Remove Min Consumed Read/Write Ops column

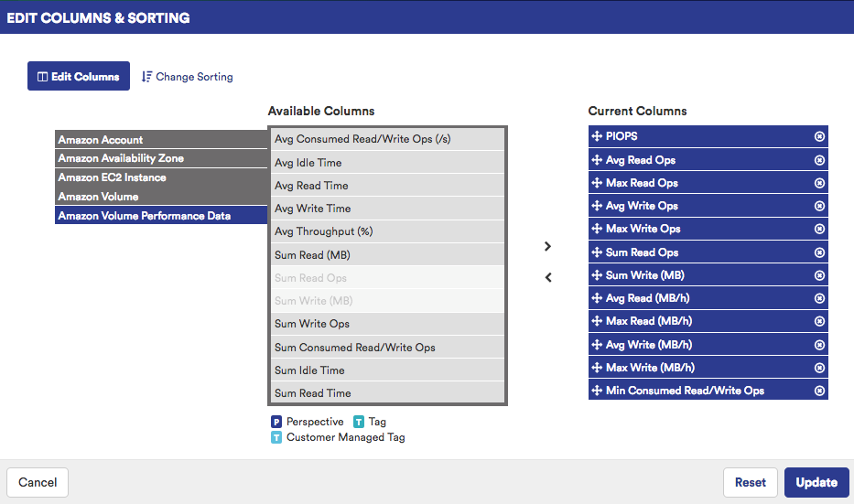[819, 391]
